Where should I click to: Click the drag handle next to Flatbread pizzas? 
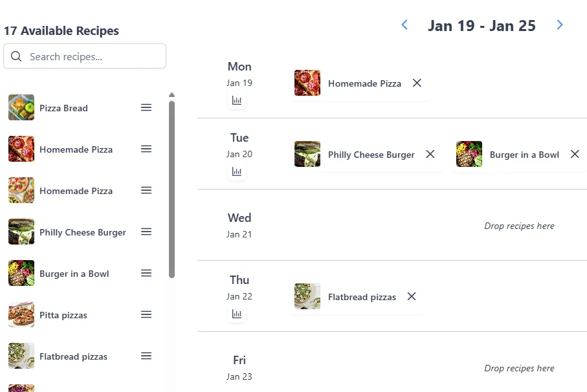click(146, 356)
